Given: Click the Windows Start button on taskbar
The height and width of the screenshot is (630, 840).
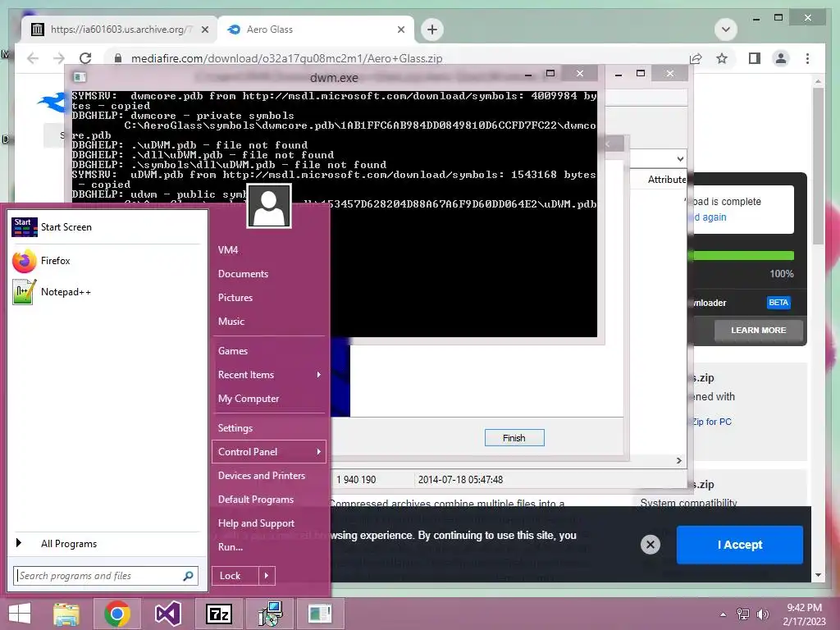Looking at the screenshot, I should 20,614.
